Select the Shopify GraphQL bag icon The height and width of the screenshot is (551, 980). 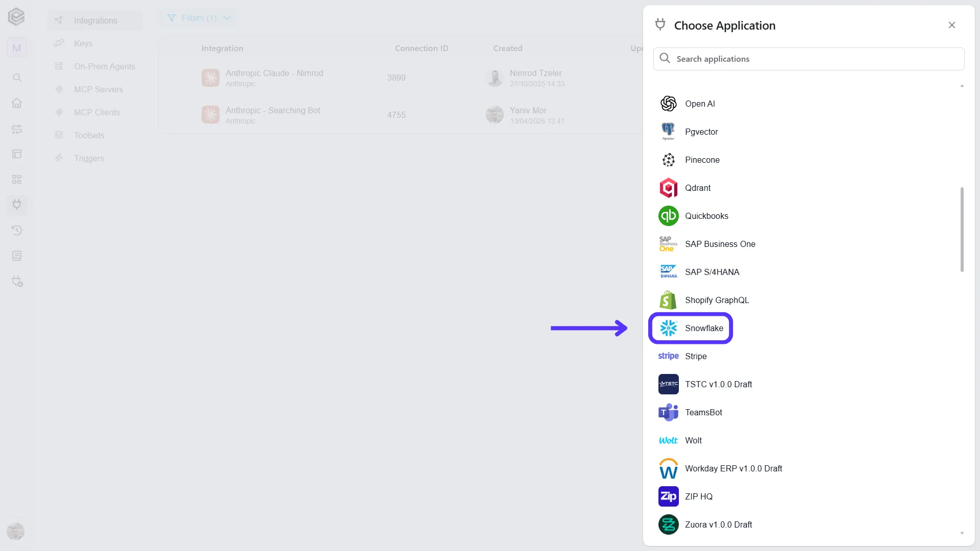pos(668,300)
